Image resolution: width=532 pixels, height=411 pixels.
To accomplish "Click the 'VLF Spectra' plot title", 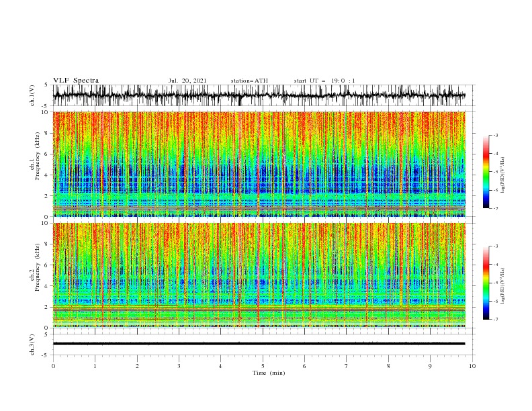I will coord(76,81).
